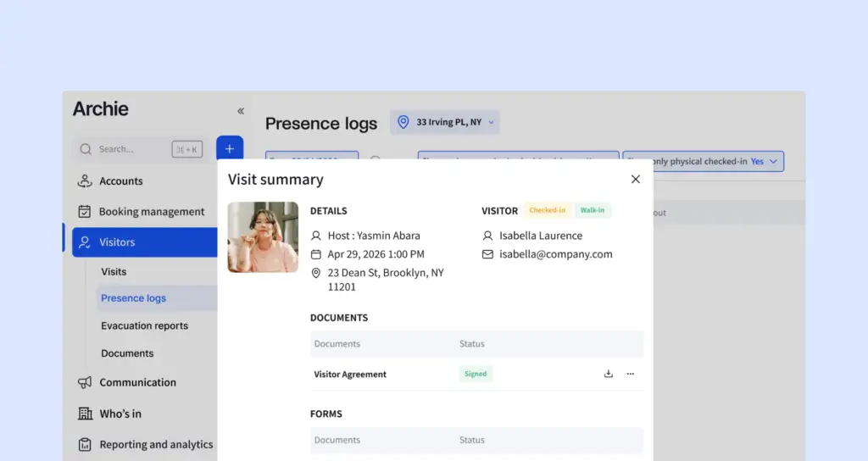Click the visitor photo thumbnail
This screenshot has height=461, width=868.
click(x=263, y=237)
